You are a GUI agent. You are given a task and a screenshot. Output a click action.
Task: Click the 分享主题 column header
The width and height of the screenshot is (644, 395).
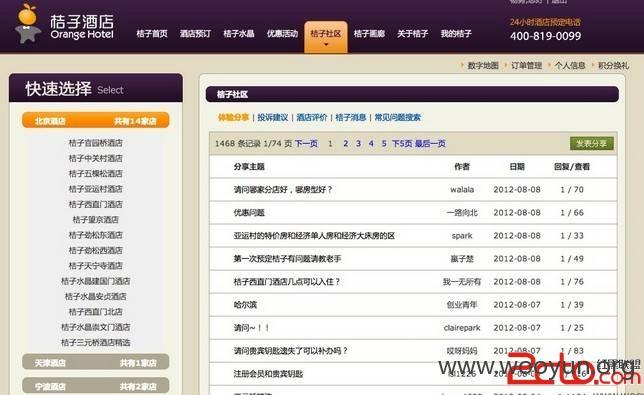pyautogui.click(x=249, y=167)
